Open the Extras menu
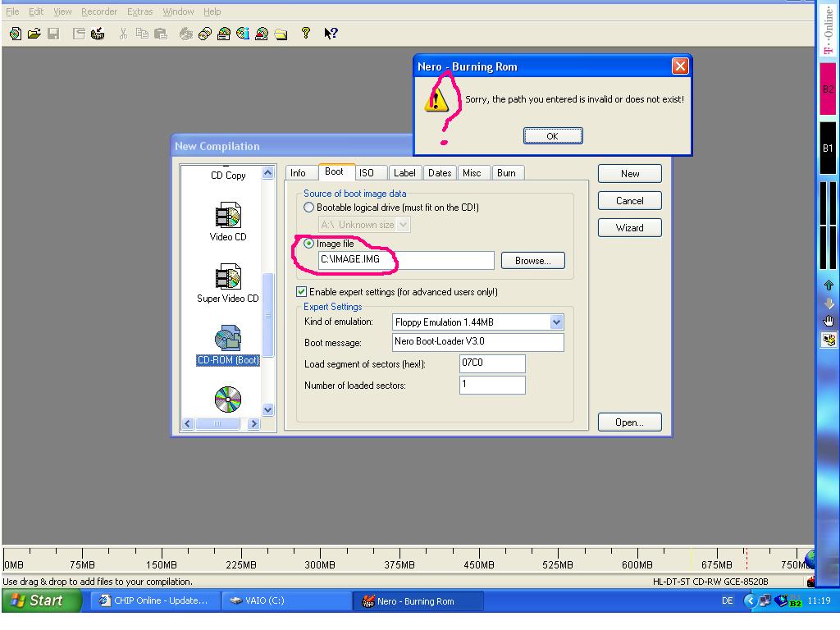Viewport: 840px width, 630px height. [139, 11]
